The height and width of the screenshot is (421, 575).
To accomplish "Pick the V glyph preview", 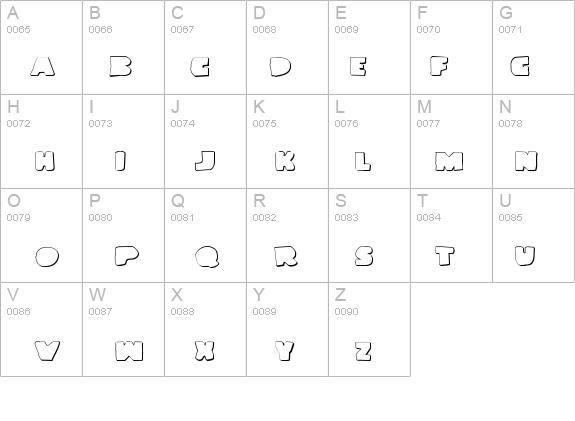I will 47,351.
